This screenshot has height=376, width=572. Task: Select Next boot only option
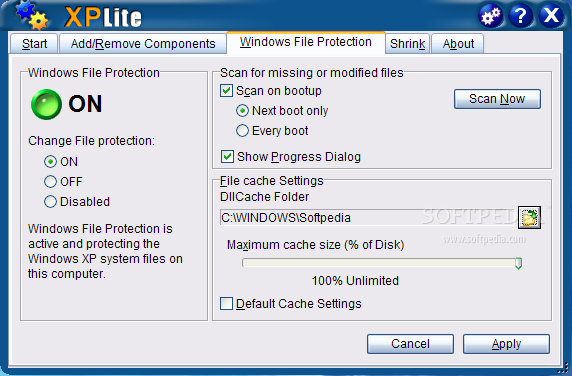tap(242, 111)
